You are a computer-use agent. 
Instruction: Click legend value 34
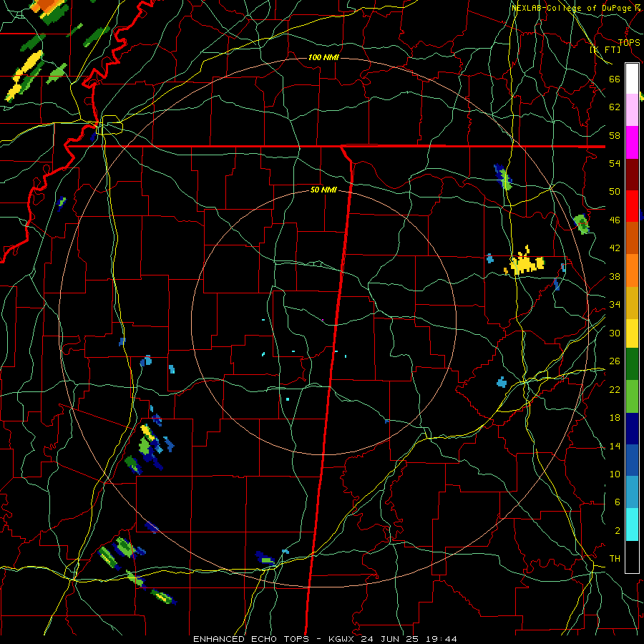coord(615,304)
